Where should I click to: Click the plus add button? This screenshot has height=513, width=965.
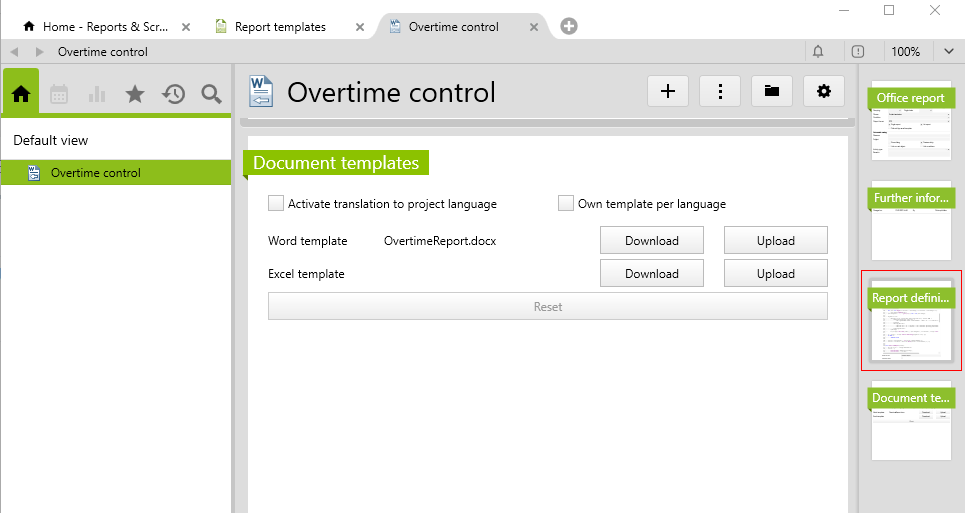pyautogui.click(x=668, y=92)
